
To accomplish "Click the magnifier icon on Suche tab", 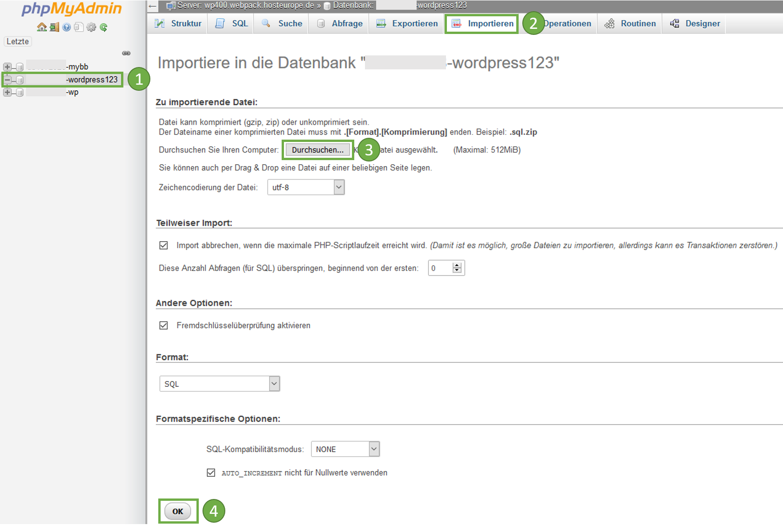I will [x=266, y=23].
